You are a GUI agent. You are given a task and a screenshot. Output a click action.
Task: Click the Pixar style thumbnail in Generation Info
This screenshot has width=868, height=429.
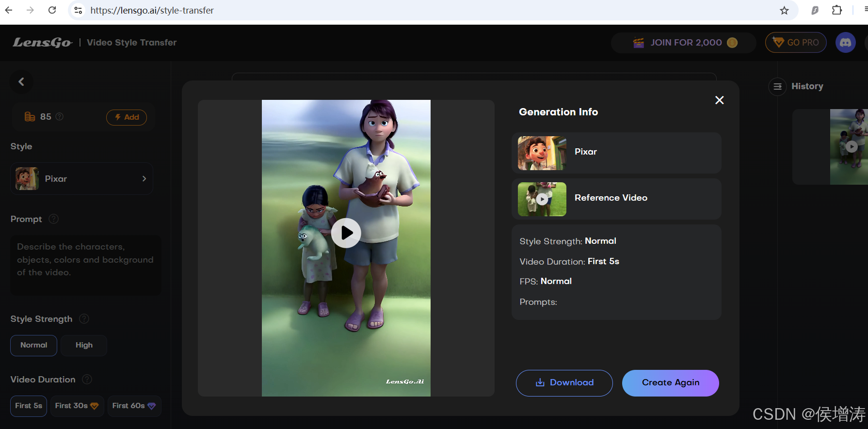(x=542, y=153)
